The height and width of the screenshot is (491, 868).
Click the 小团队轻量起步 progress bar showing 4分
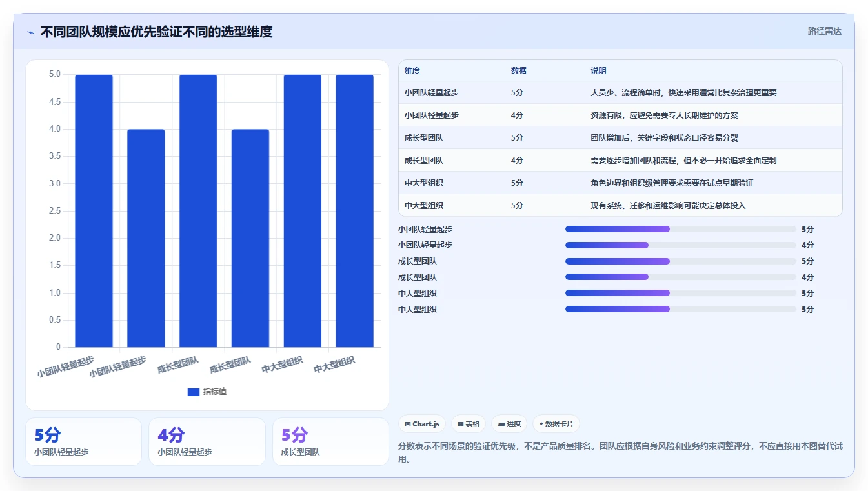tap(681, 245)
